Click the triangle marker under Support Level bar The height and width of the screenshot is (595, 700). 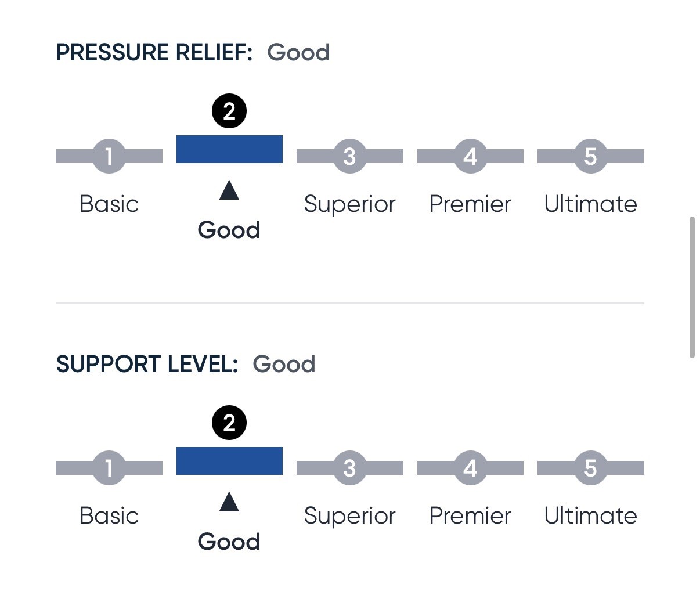[229, 502]
